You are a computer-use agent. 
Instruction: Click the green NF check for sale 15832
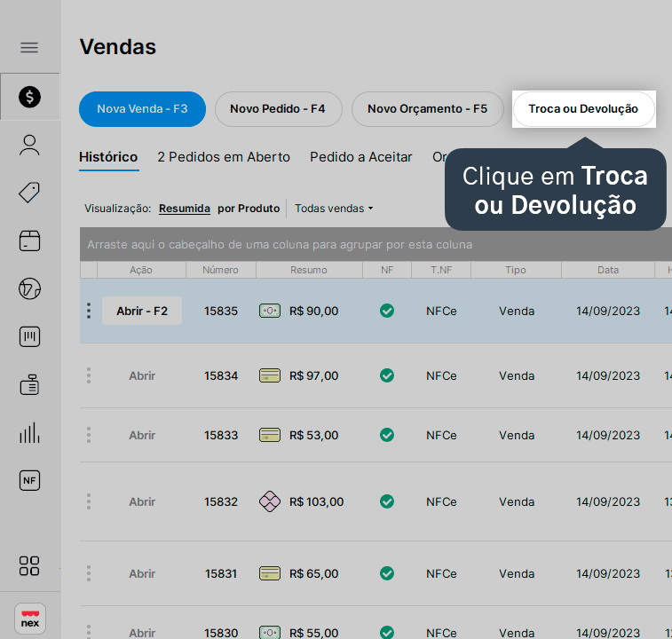point(387,501)
